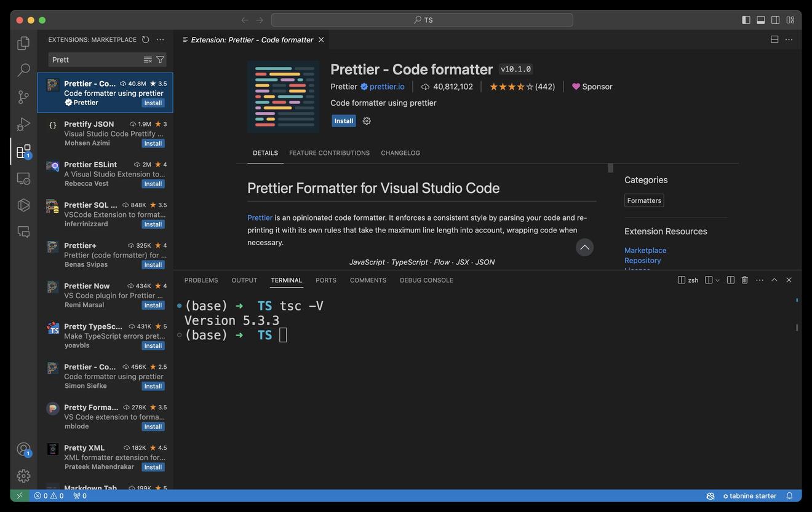Image resolution: width=812 pixels, height=512 pixels.
Task: Refresh the extensions marketplace list
Action: tap(146, 39)
